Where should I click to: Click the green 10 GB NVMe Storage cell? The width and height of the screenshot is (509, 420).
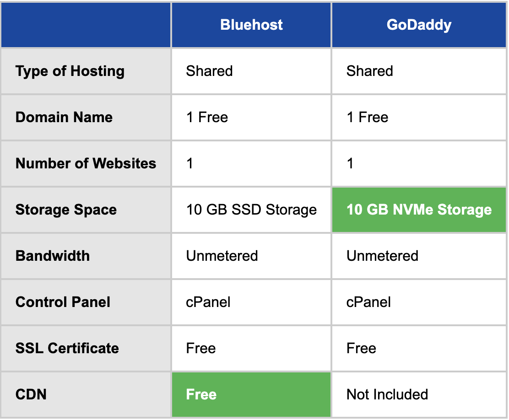pos(419,210)
